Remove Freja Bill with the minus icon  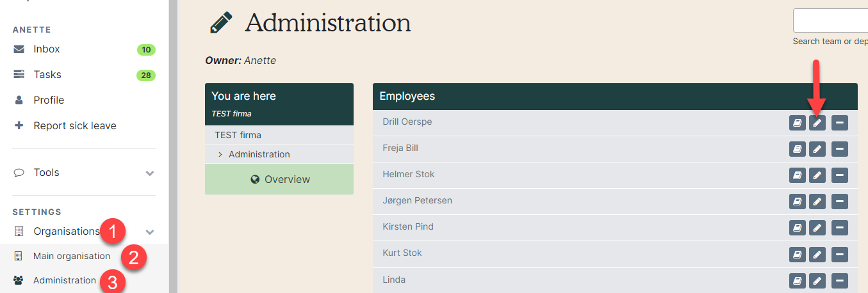(x=840, y=149)
